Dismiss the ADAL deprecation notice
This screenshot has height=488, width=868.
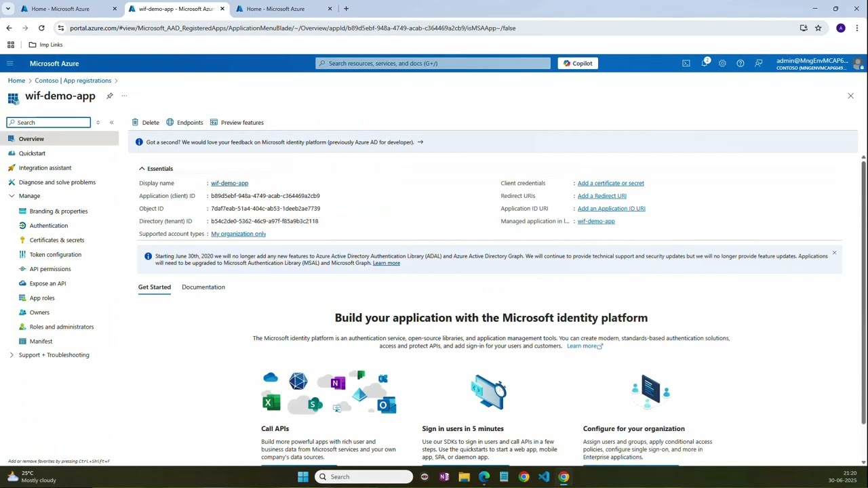[834, 253]
